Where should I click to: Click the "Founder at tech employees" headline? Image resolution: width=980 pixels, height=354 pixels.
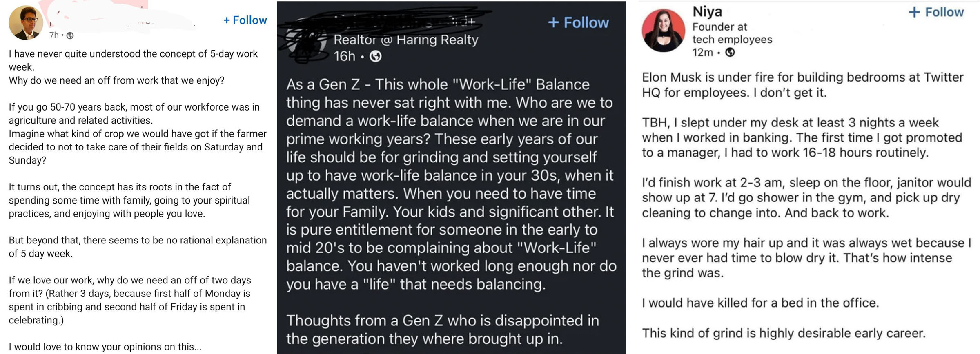[732, 33]
